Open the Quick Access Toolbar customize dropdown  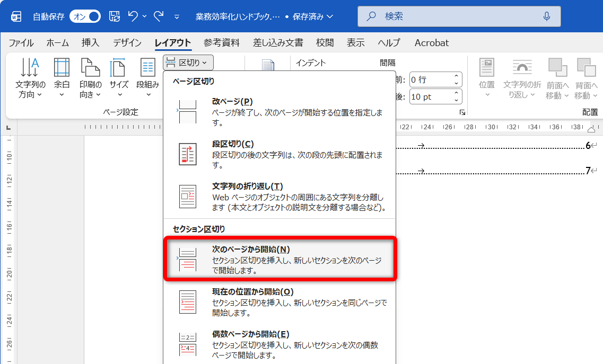tap(177, 17)
